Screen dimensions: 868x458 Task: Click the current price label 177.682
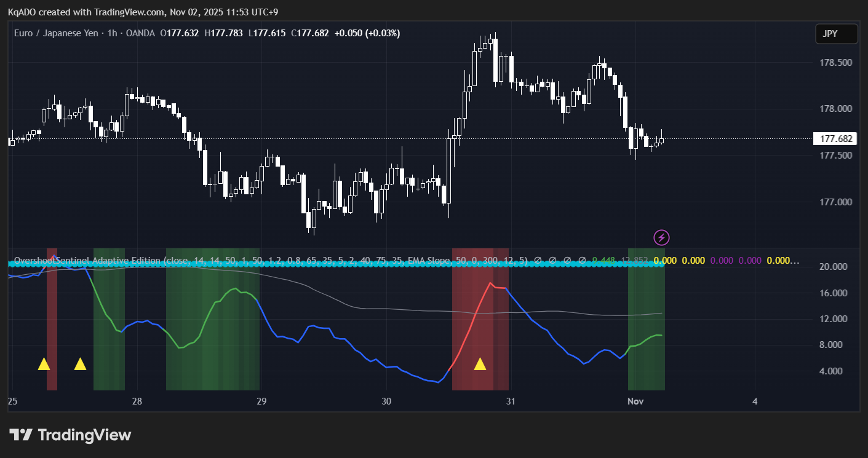click(x=835, y=139)
